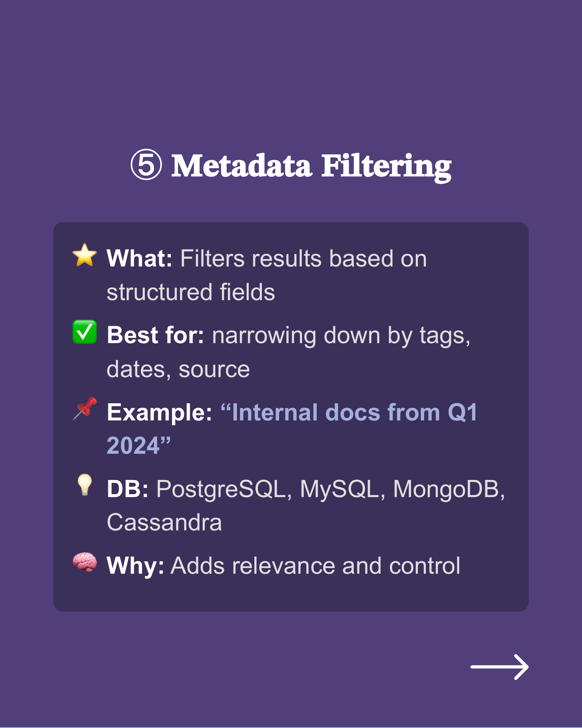The image size is (582, 728).
Task: Click 'Internal docs from Q1' highlighted text
Action: [x=350, y=412]
